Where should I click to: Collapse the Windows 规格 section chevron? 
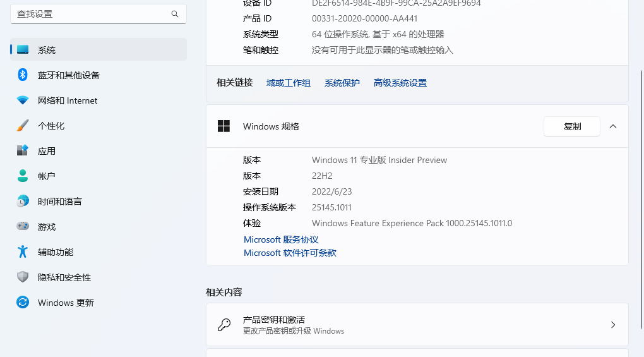coord(613,126)
